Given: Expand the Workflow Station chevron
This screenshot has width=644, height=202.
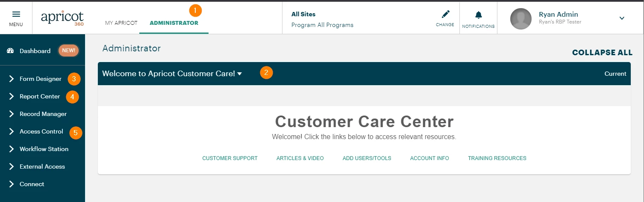Looking at the screenshot, I should [12, 149].
